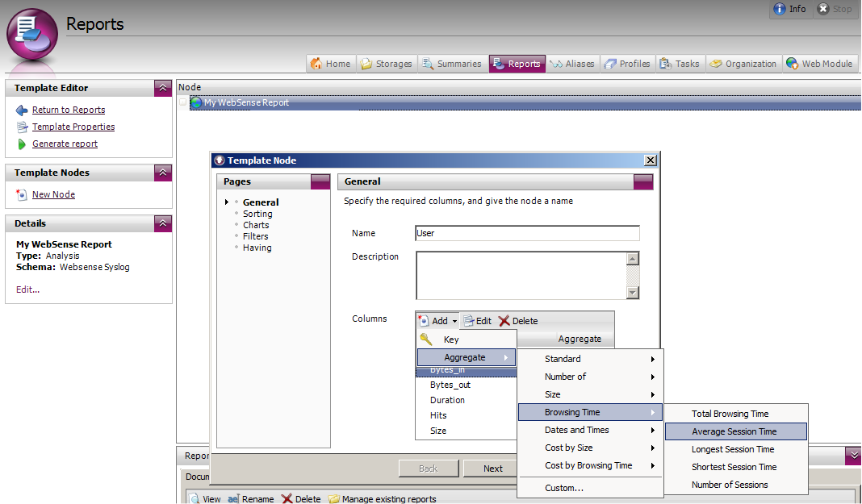Image resolution: width=862 pixels, height=504 pixels.
Task: Select the My WebSense Report node row
Action: tap(525, 102)
